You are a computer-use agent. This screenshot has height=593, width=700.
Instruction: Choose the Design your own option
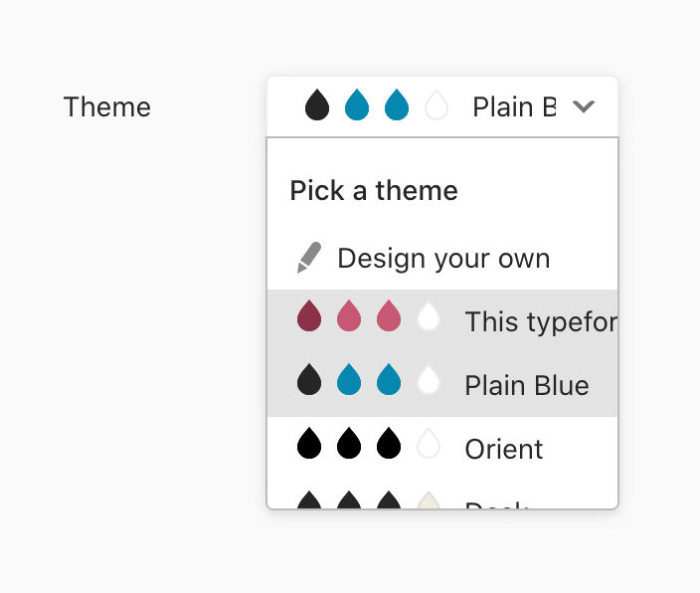(443, 259)
